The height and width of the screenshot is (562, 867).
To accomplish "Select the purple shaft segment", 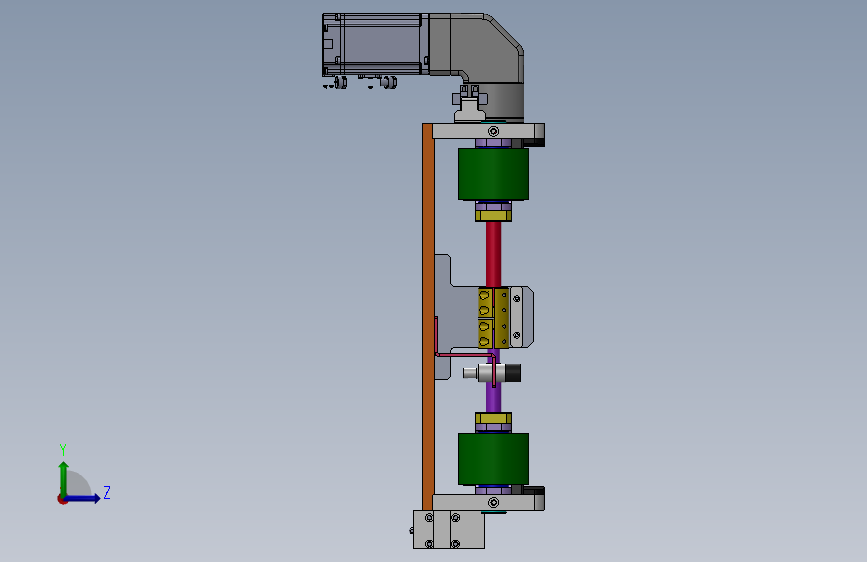I will pyautogui.click(x=493, y=397).
